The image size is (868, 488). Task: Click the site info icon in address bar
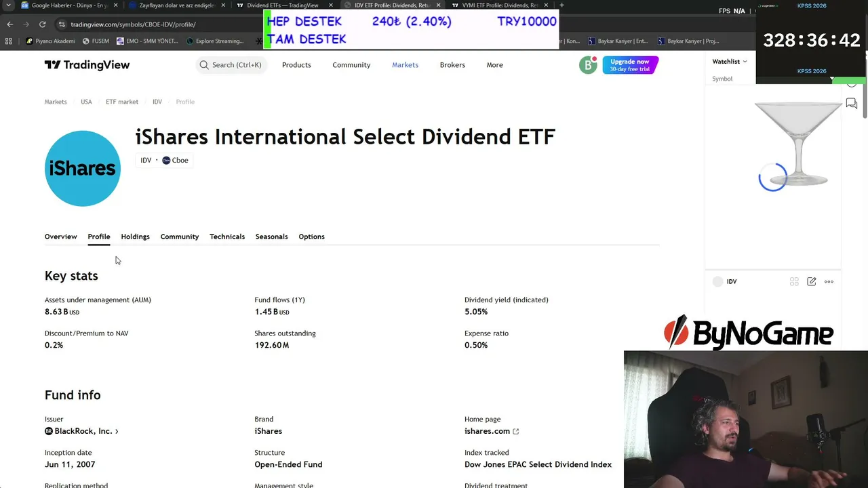pyautogui.click(x=62, y=24)
